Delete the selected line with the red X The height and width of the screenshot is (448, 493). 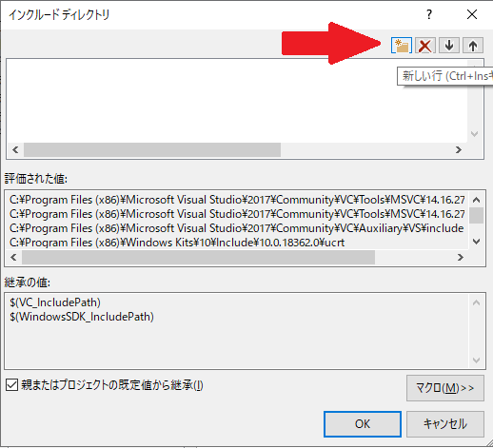pos(425,46)
